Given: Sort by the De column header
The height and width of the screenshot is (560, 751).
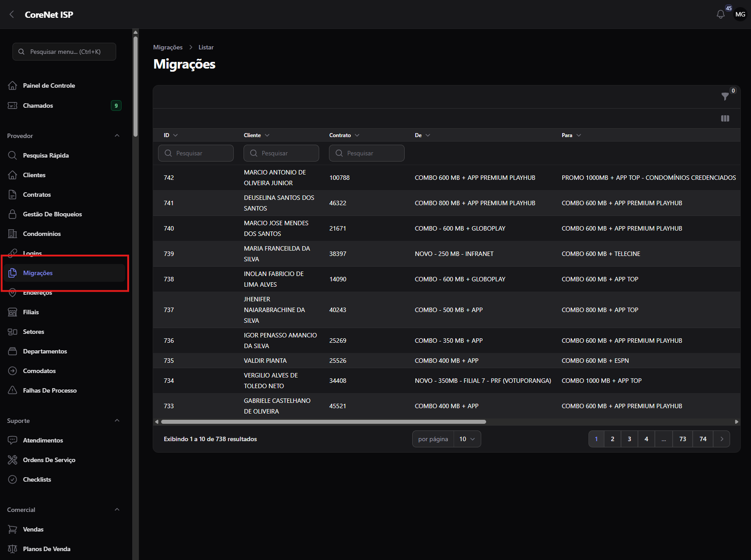Looking at the screenshot, I should point(422,135).
